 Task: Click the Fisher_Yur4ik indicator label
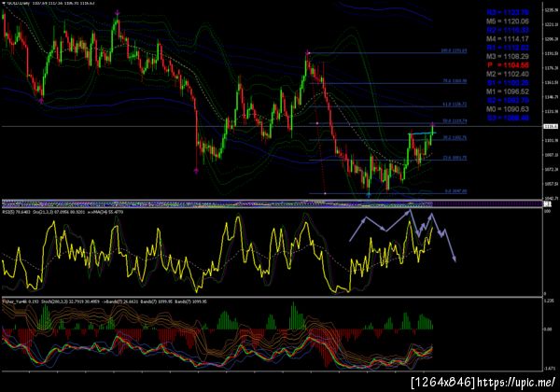(x=21, y=301)
